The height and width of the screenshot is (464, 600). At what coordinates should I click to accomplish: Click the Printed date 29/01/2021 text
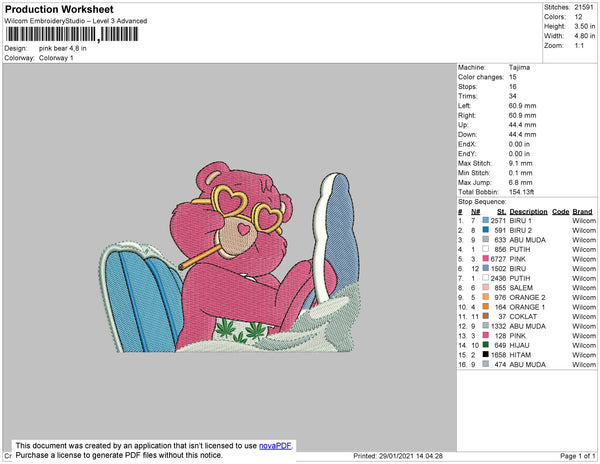pyautogui.click(x=398, y=456)
